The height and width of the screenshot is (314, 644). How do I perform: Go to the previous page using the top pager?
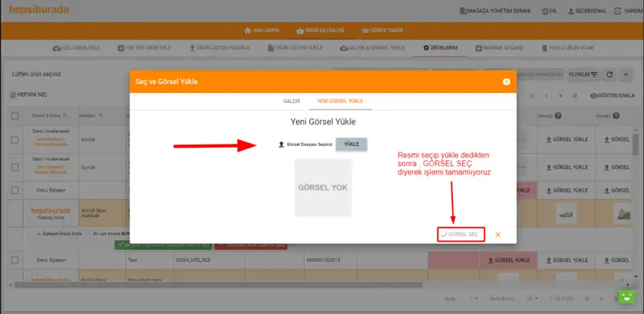(x=546, y=96)
